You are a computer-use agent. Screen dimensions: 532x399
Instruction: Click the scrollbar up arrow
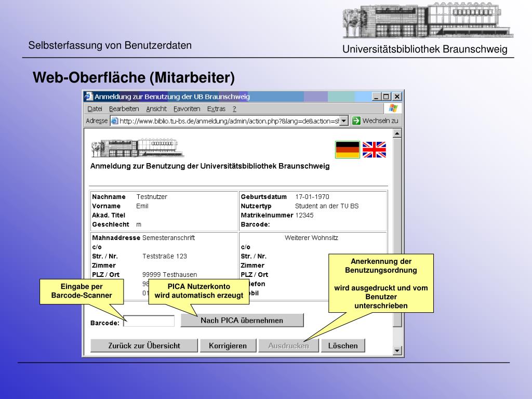397,134
